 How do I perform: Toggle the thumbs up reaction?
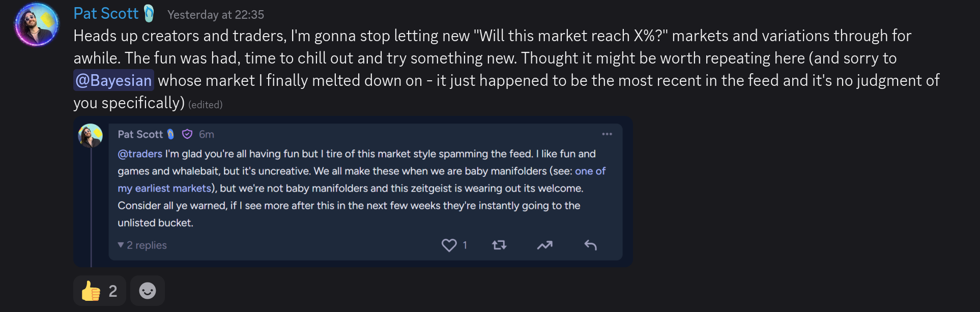pyautogui.click(x=99, y=291)
